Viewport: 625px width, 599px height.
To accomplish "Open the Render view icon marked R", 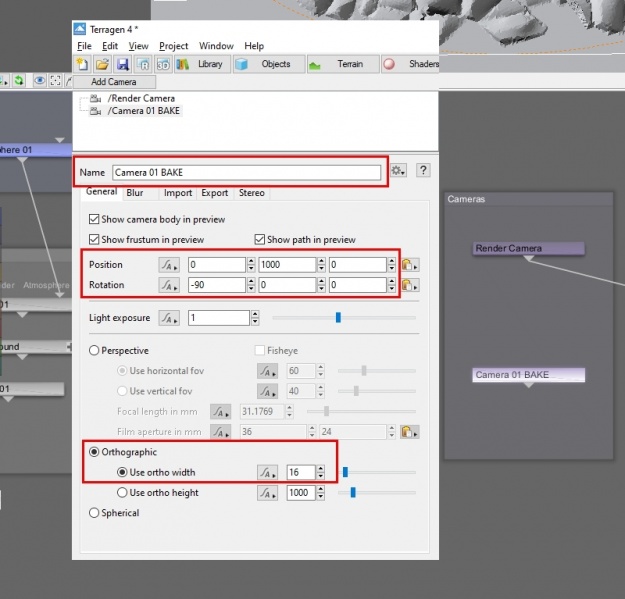I will coord(143,64).
